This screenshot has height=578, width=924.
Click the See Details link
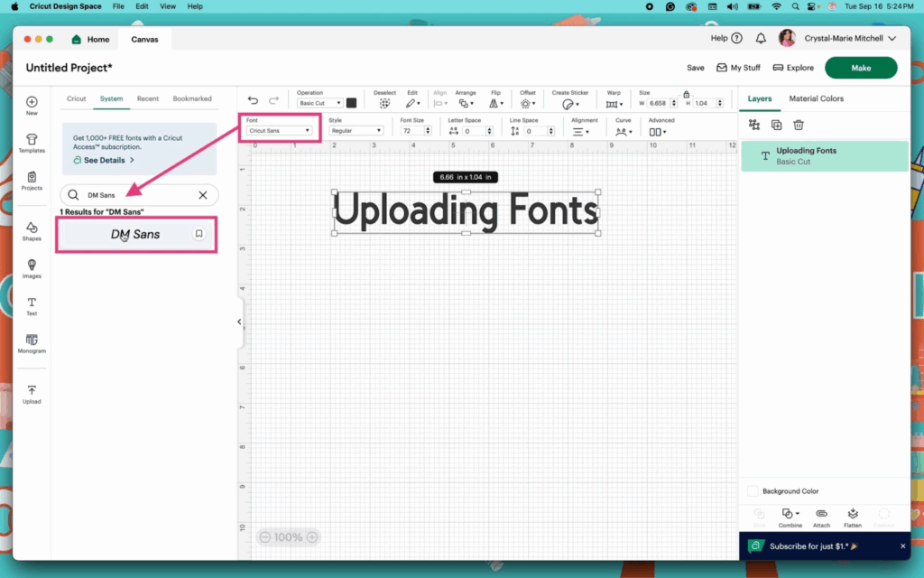(104, 160)
